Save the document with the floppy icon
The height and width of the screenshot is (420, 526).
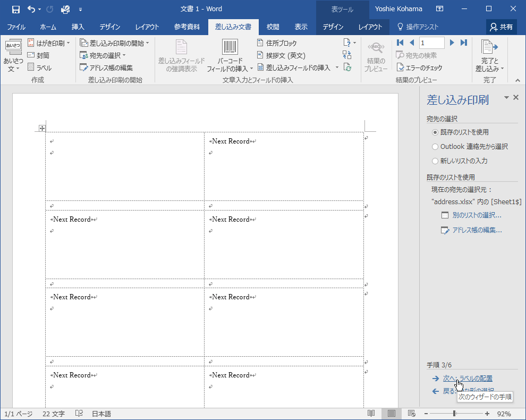coord(16,9)
